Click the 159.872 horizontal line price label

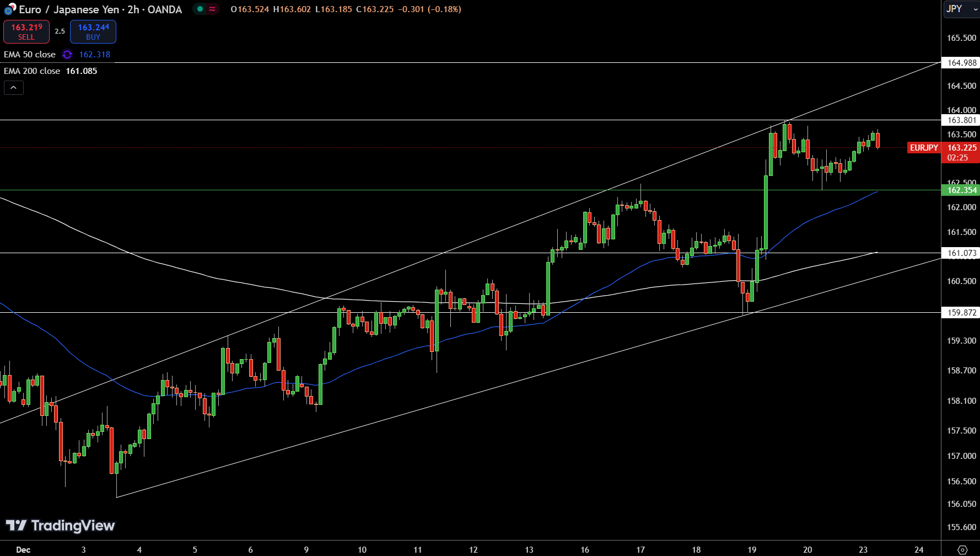coord(962,313)
